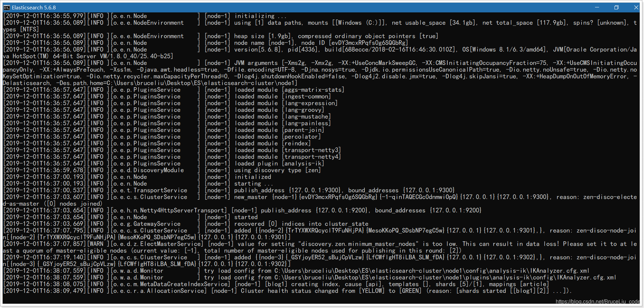Click 'JVM arguments' log text

click(x=256, y=63)
